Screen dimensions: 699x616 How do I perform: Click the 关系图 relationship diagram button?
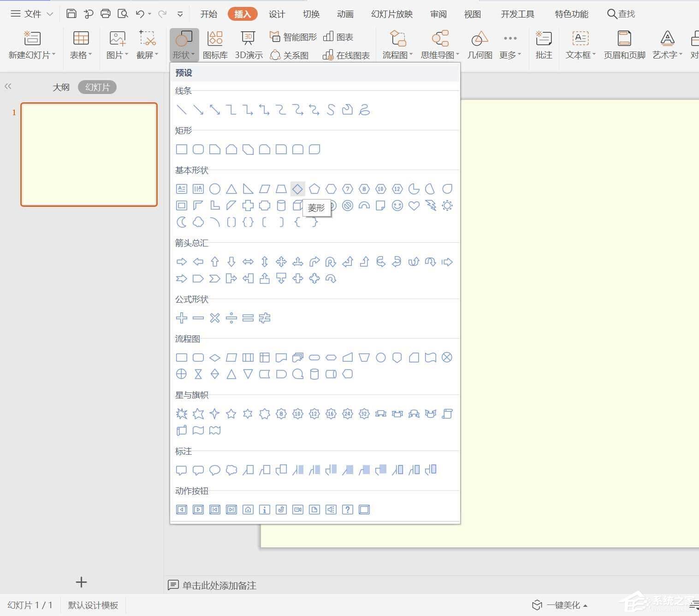click(289, 55)
